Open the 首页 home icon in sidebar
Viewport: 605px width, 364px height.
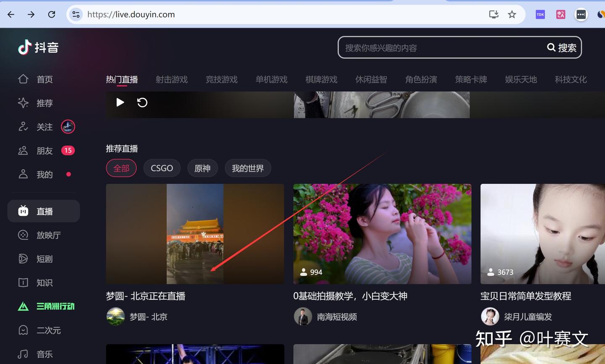pyautogui.click(x=23, y=79)
